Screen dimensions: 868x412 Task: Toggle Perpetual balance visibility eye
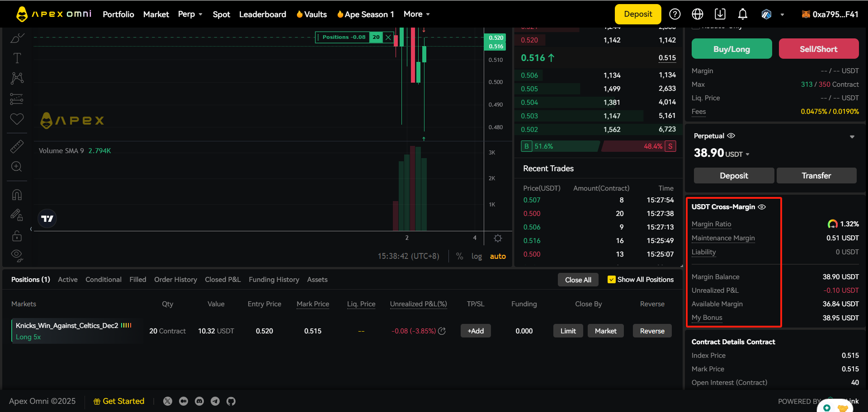coord(731,136)
